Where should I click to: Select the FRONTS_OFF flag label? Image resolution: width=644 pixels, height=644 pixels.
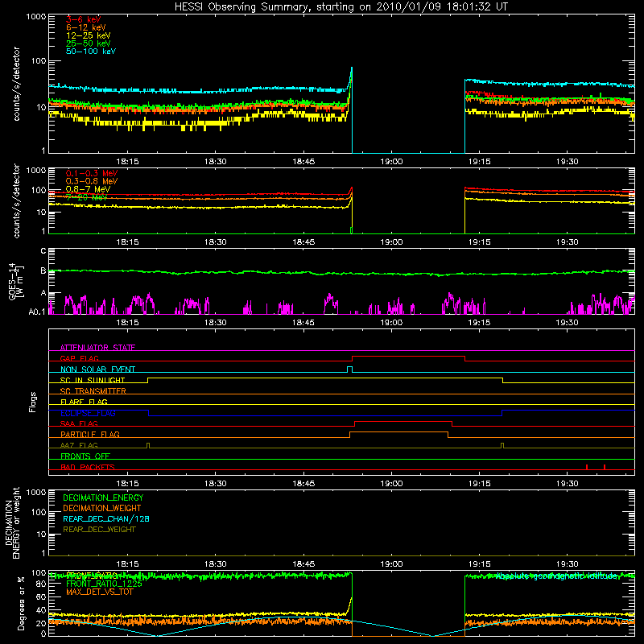85,456
